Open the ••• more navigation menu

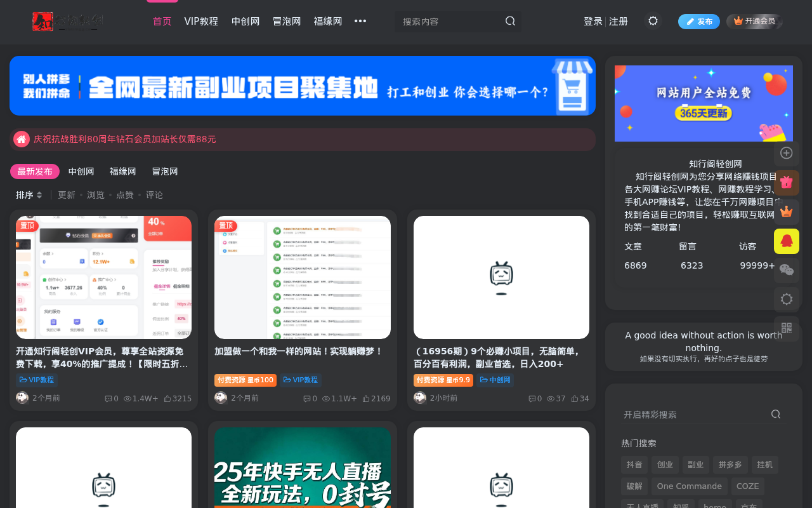[358, 20]
